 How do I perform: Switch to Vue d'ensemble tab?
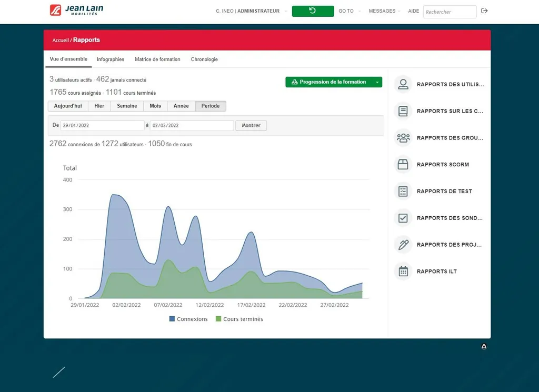point(68,59)
